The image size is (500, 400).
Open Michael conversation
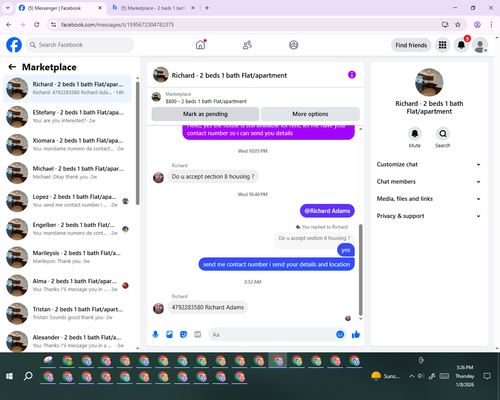click(x=67, y=173)
